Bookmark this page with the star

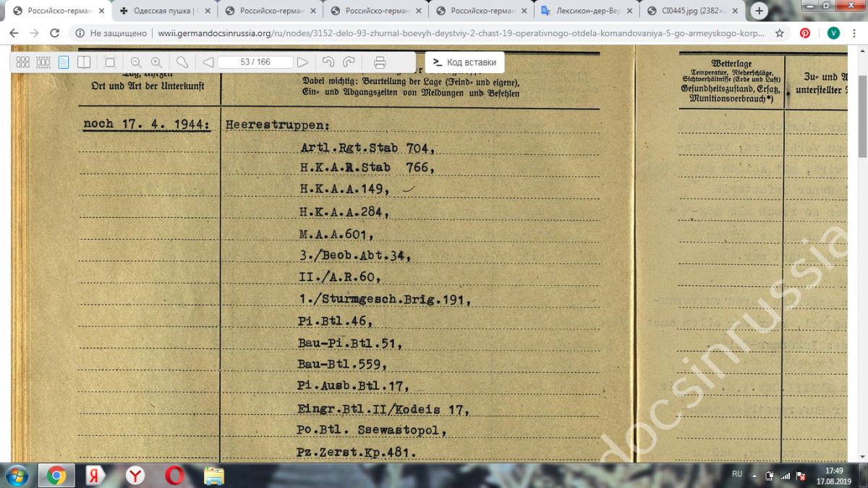(x=779, y=33)
